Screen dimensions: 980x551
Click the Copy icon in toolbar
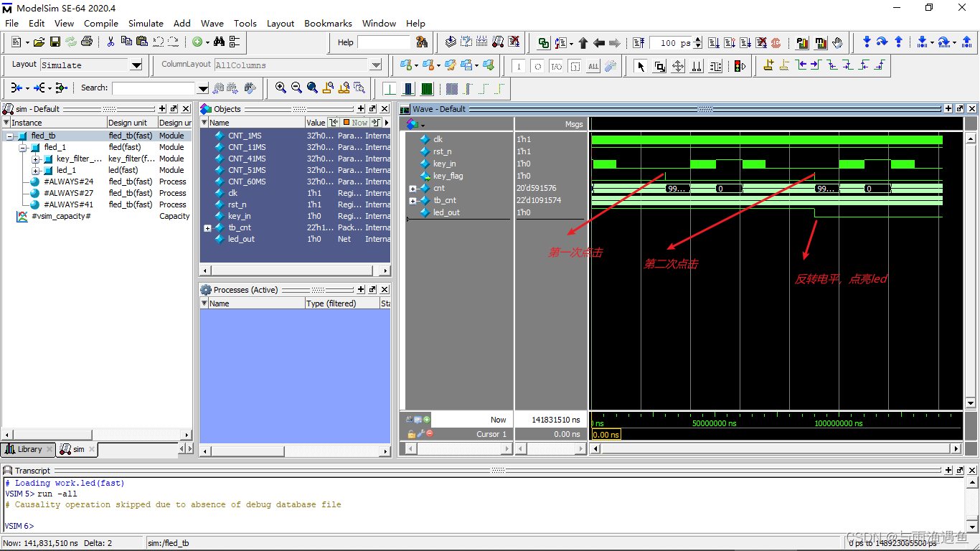126,42
